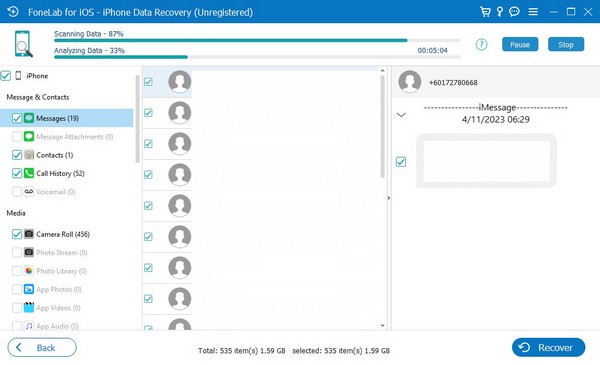
Task: Click the iPhone device icon
Action: 18,76
